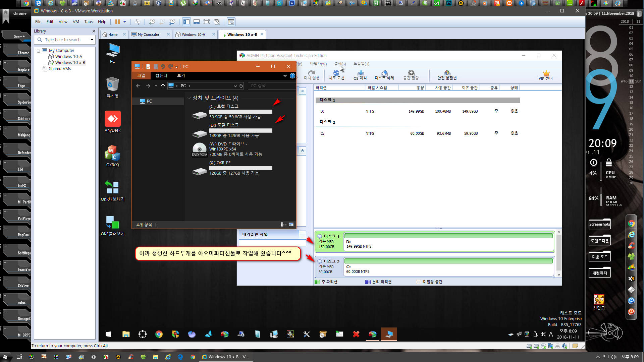The height and width of the screenshot is (362, 644).
Task: Take a snapshot of this virtual machine
Action: [152, 22]
